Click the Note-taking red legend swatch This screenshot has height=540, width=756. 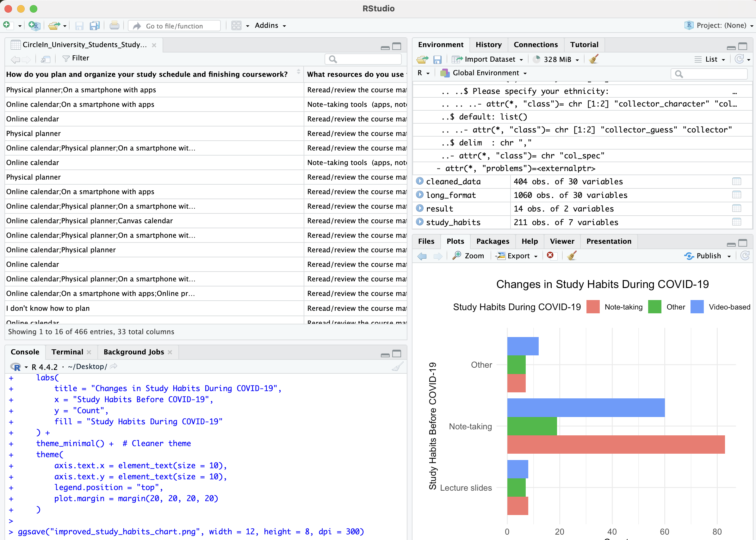593,307
